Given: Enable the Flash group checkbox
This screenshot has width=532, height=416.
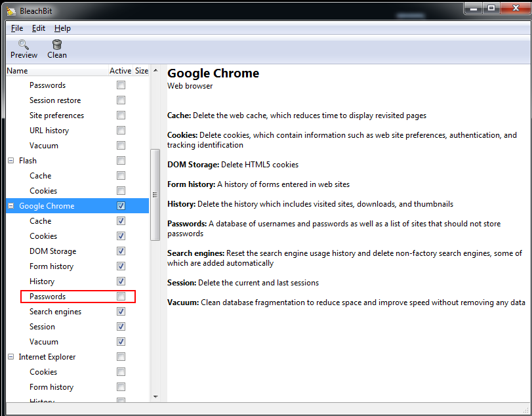Looking at the screenshot, I should [121, 161].
